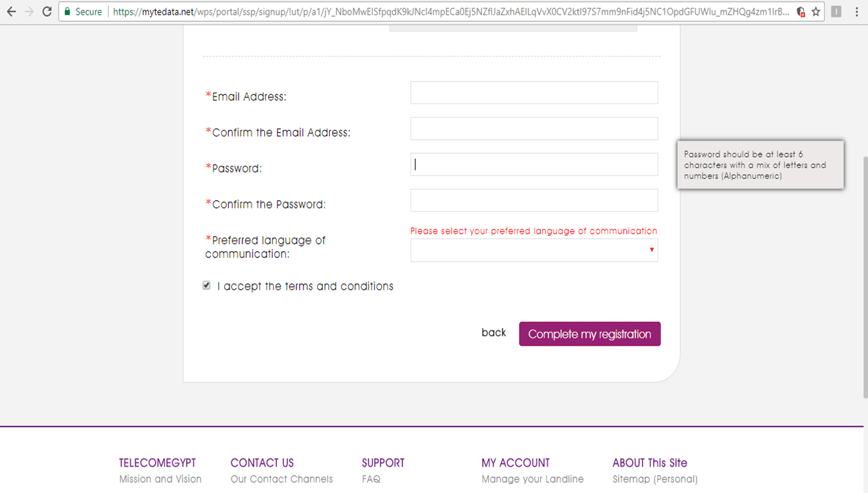Open the FAQ link under Support
868x493 pixels.
(x=371, y=479)
